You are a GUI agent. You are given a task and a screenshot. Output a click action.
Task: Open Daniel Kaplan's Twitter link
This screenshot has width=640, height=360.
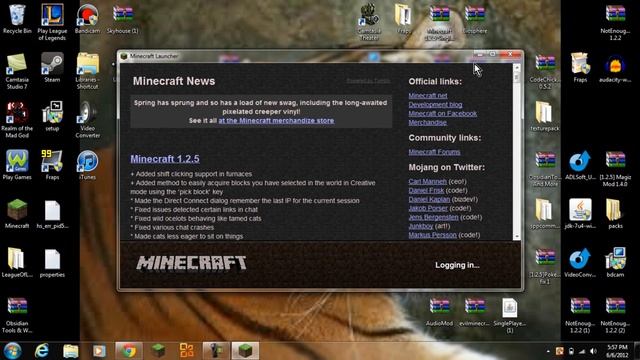[x=429, y=199]
